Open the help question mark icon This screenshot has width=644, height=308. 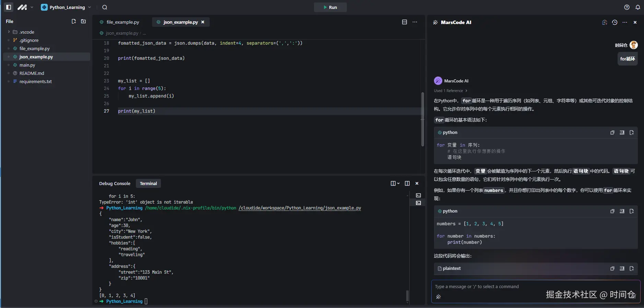[627, 7]
